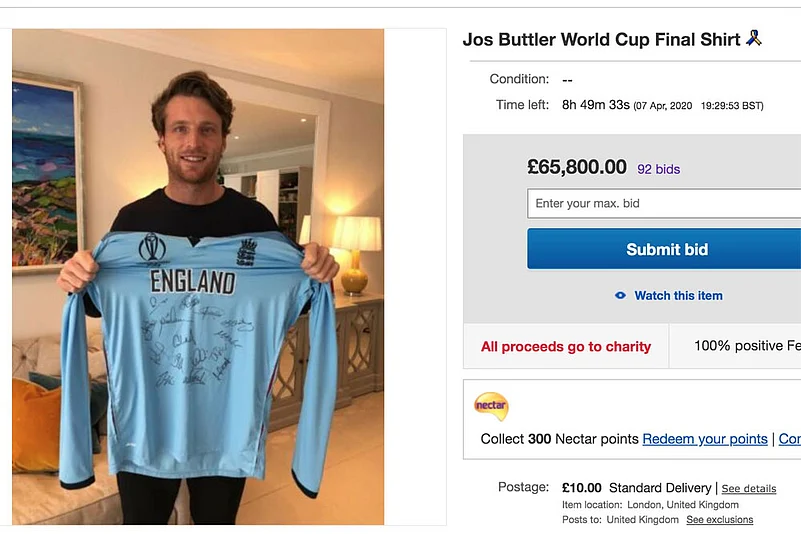Click the £65,800.00 current bid price
This screenshot has width=801, height=534.
[577, 167]
